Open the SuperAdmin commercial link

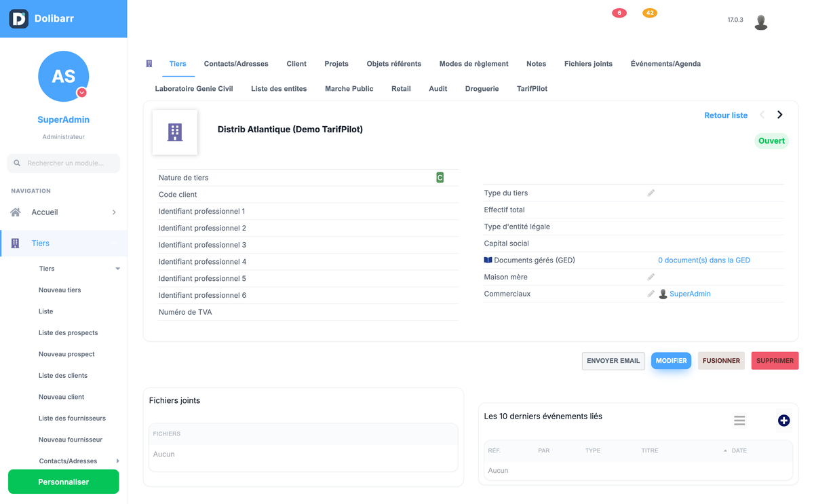coord(690,294)
